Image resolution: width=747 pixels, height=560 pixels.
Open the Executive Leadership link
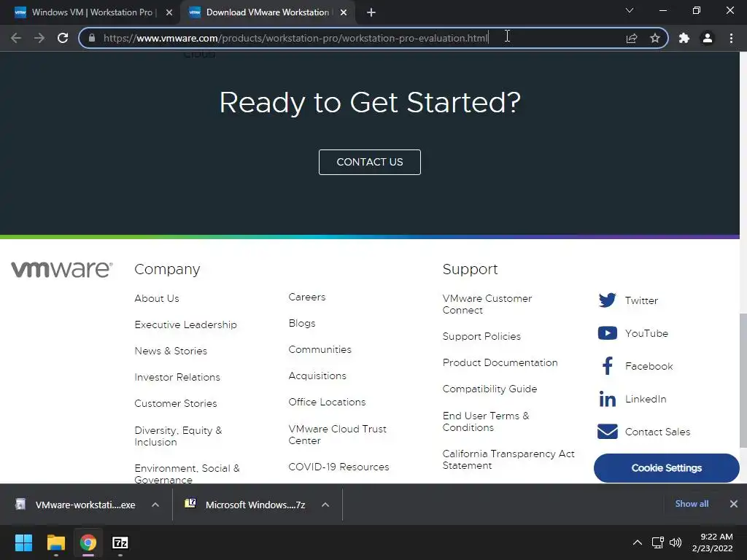(x=186, y=324)
